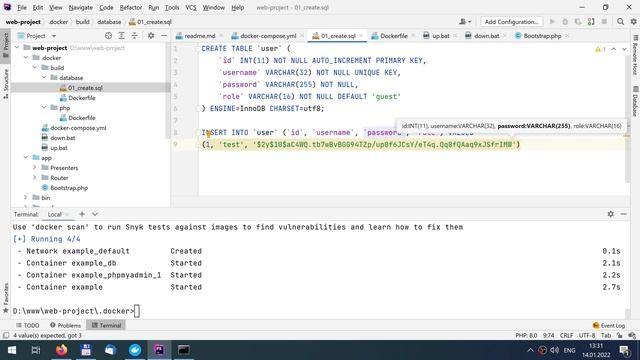Collapse the database folder
The image size is (640, 360).
44,78
